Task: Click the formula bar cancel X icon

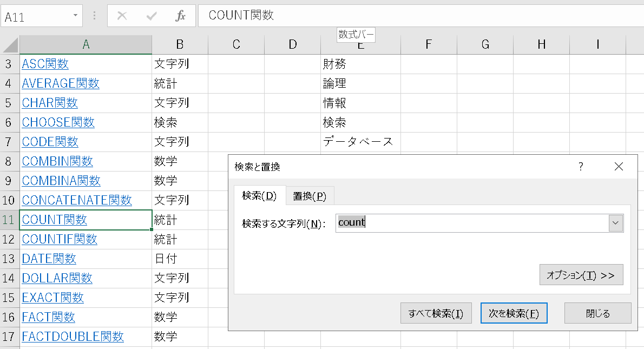Action: pos(122,16)
